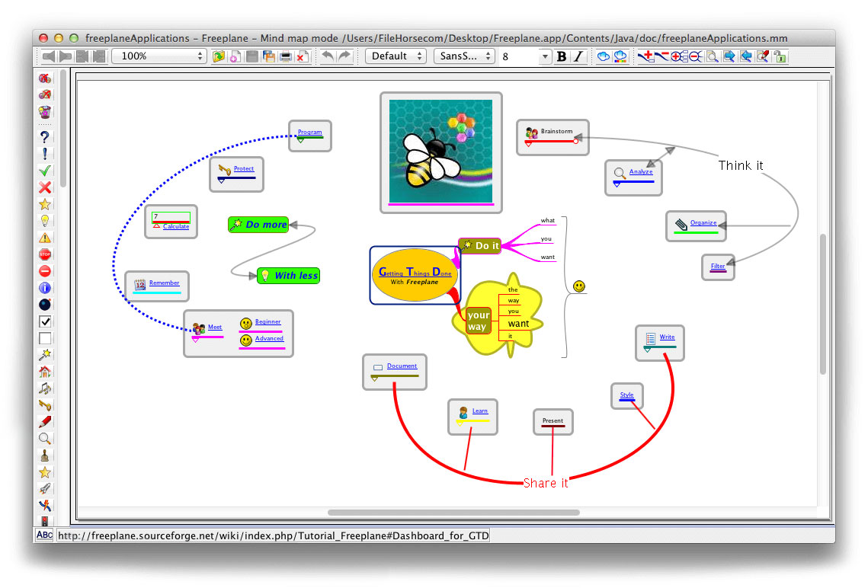Toggle italic formatting
868x588 pixels.
pos(578,56)
